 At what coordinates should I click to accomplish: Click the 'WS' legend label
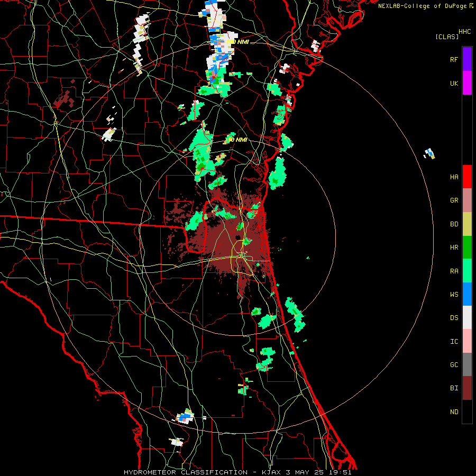click(x=454, y=295)
